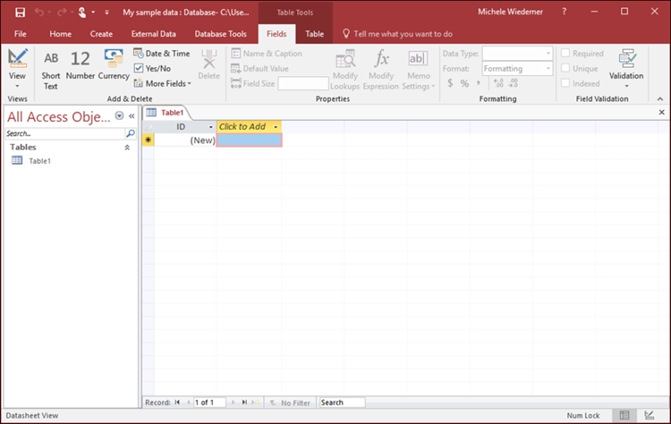
Task: Click the Delete field button
Action: tap(209, 65)
